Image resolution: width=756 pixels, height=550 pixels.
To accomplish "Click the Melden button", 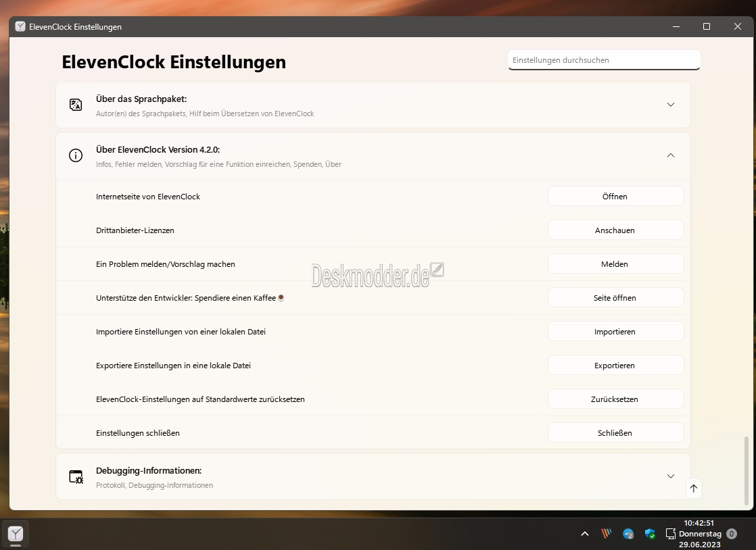I will coord(616,264).
